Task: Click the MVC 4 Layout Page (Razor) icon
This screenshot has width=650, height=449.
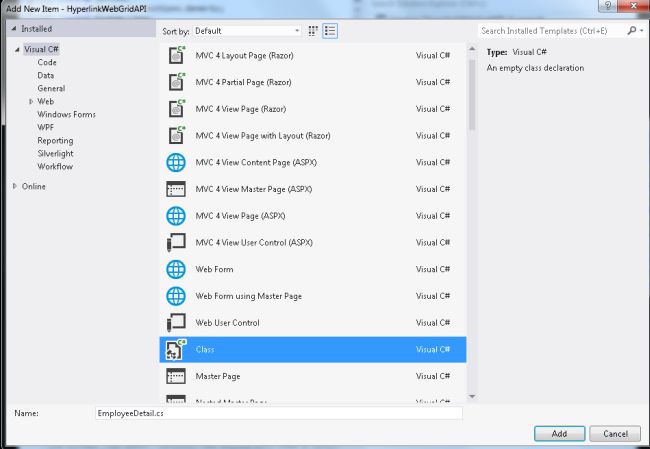Action: (176, 55)
